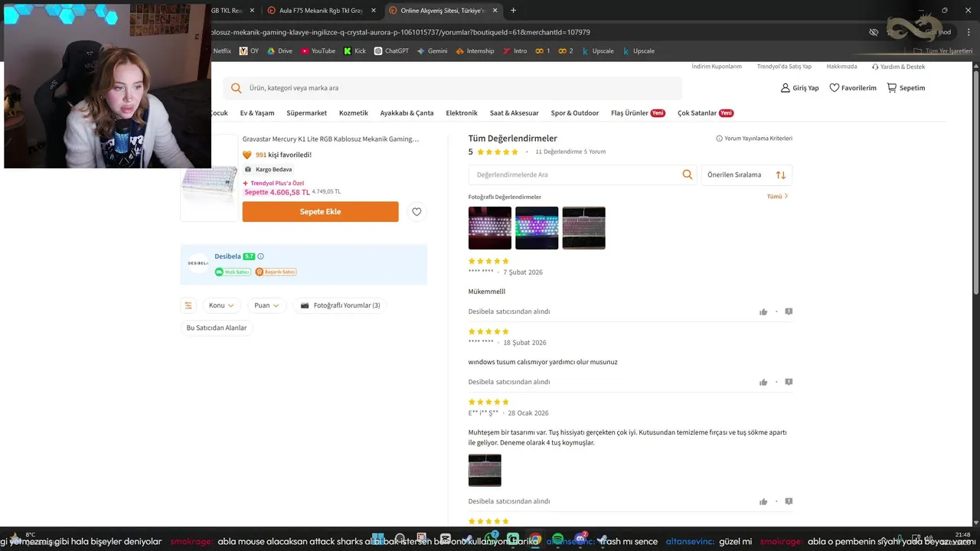This screenshot has height=551, width=980.
Task: Switch to Aula F75 Mekanik Rgb tab
Action: [x=321, y=11]
